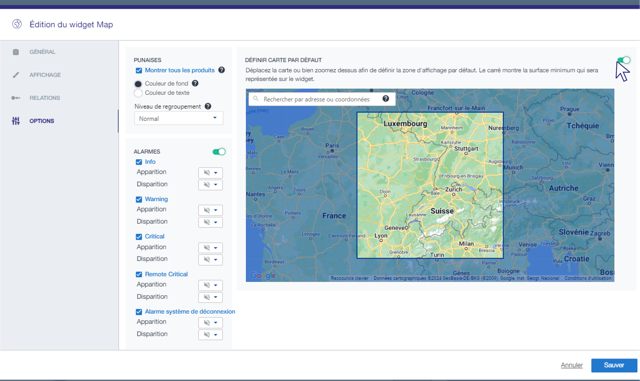
Task: Open the Niveau de regroupement Normal dropdown
Action: click(178, 118)
